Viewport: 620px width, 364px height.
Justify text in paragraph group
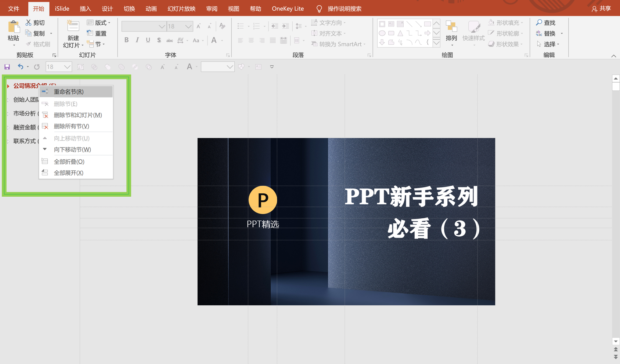(273, 40)
